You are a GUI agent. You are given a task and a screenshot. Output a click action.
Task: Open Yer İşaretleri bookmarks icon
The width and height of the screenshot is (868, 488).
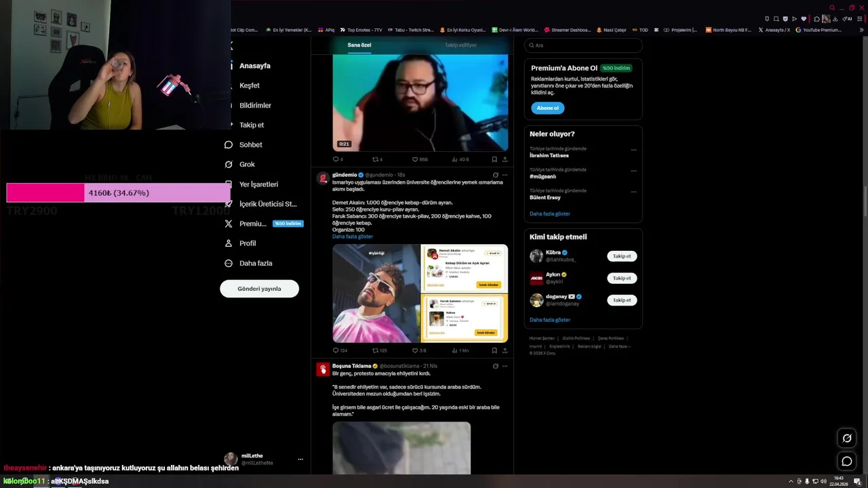(229, 184)
